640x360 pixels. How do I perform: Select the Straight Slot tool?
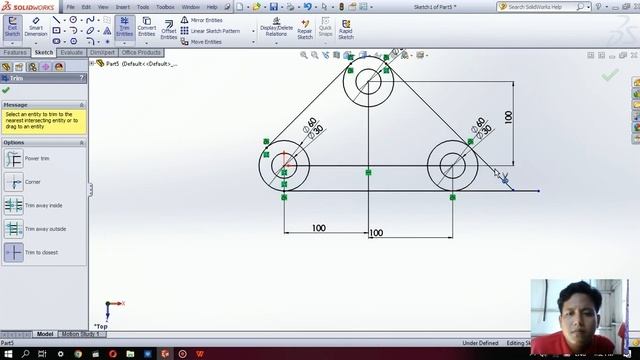click(x=56, y=41)
